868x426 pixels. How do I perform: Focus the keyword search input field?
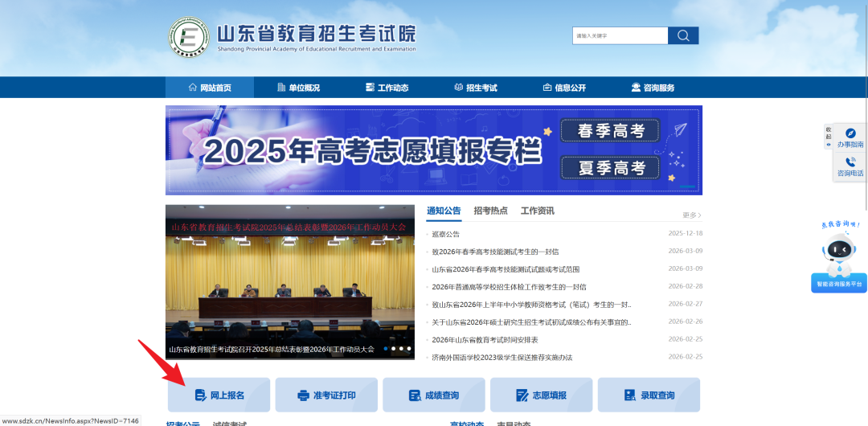pyautogui.click(x=620, y=35)
